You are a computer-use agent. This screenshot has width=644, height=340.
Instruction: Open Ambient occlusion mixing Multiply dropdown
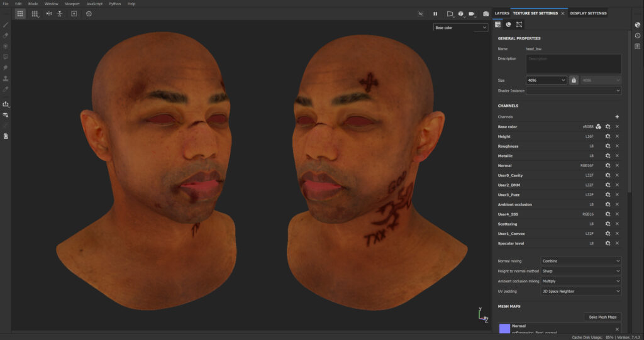point(580,281)
